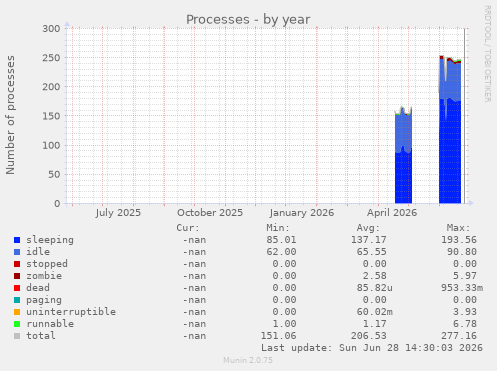Screen dimensions: 497x371
Task: Click the sleeping legend color swatch
Action: (17, 240)
